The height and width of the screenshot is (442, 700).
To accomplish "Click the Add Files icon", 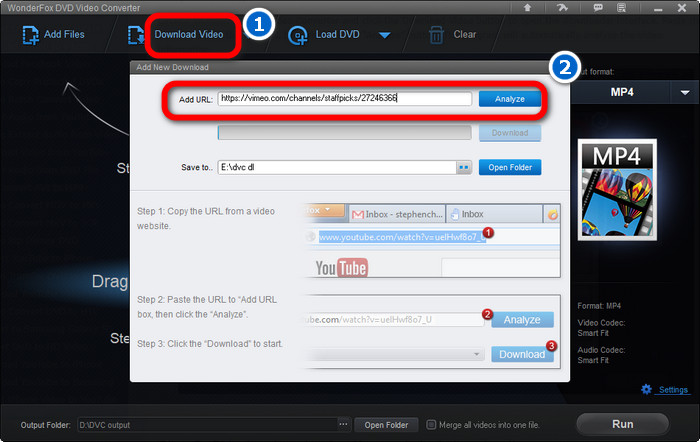I will tap(30, 35).
